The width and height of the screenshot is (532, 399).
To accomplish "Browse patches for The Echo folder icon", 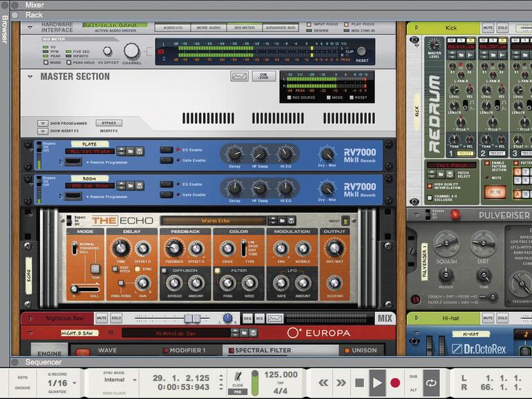I will (x=282, y=221).
